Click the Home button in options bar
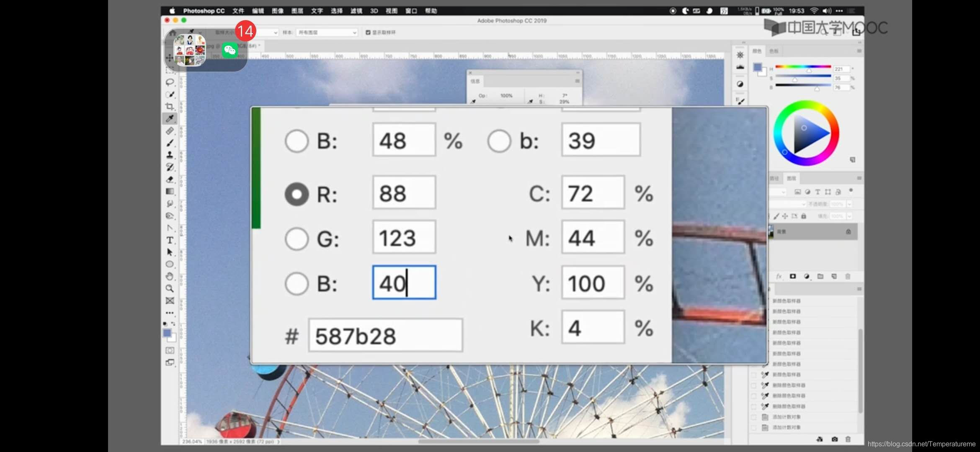Screen dimensions: 980x452 (172, 33)
